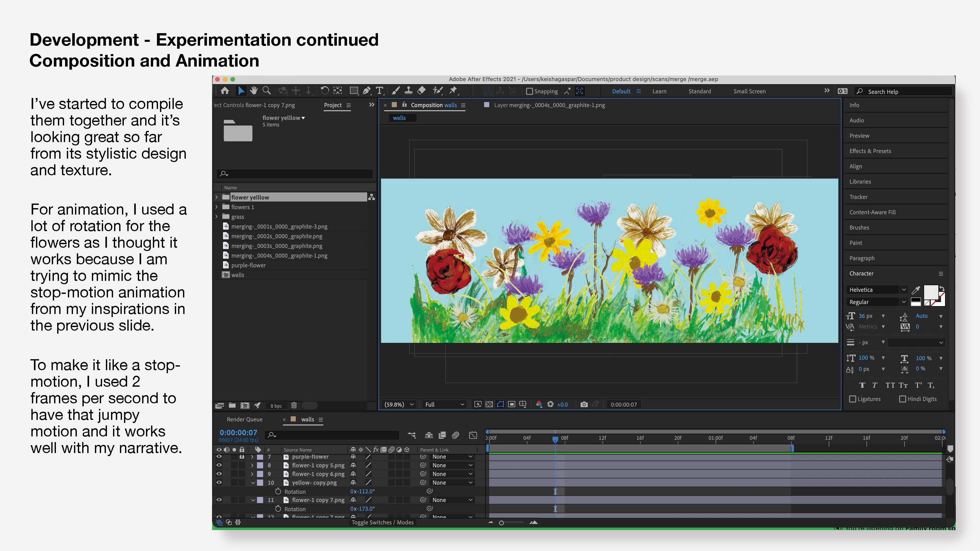The image size is (980, 551).
Task: Click the trash icon in Project panel
Action: pos(294,405)
